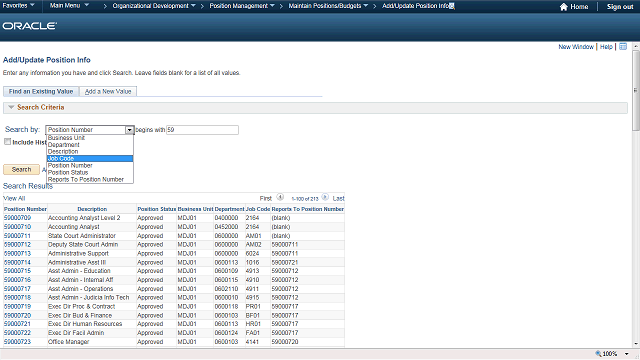Select Position Number in dropdown list
The image size is (640, 360).
(90, 165)
